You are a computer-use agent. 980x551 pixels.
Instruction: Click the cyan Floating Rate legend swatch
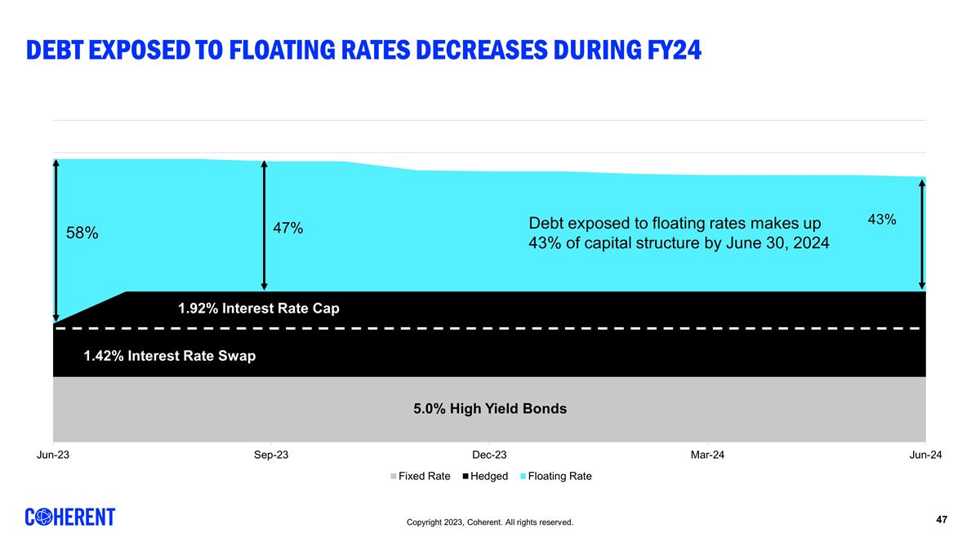(523, 477)
